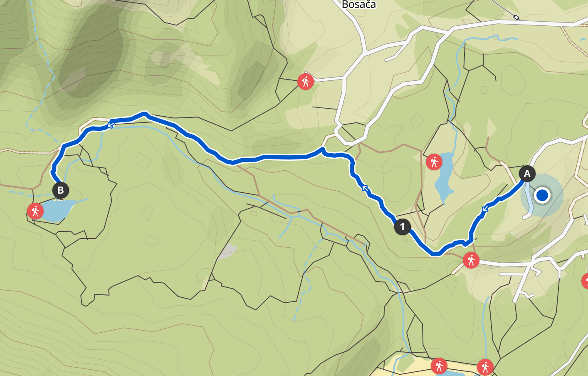Click the Bosača place label

coord(358,5)
